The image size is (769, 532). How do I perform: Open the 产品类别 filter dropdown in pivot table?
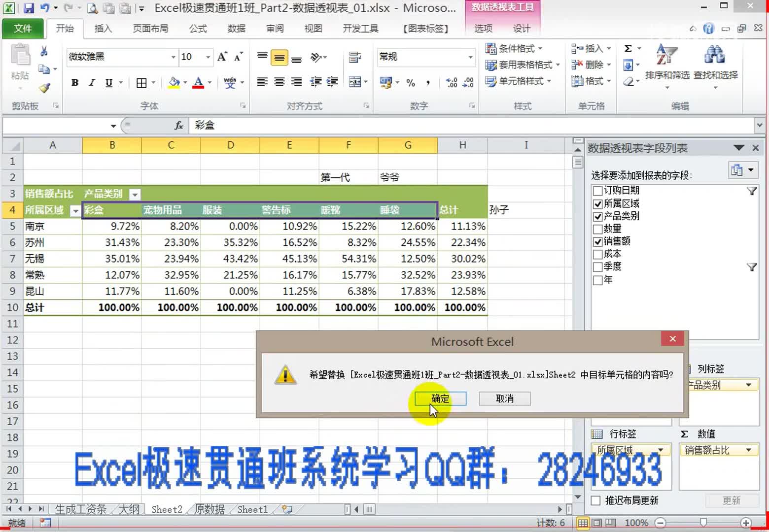tap(135, 195)
